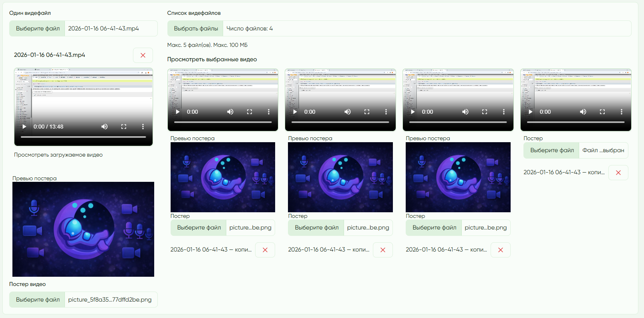
Task: Click 'Просмотреть загружаемое видео' caption
Action: click(58, 155)
